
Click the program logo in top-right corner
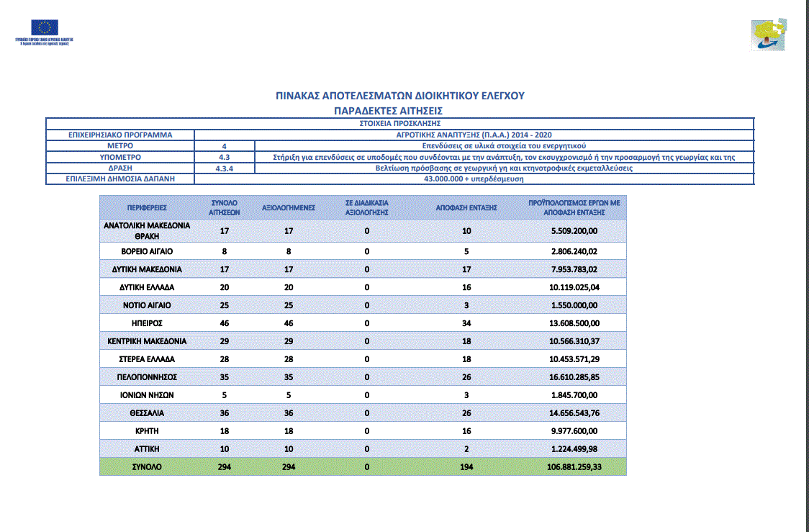pos(769,35)
